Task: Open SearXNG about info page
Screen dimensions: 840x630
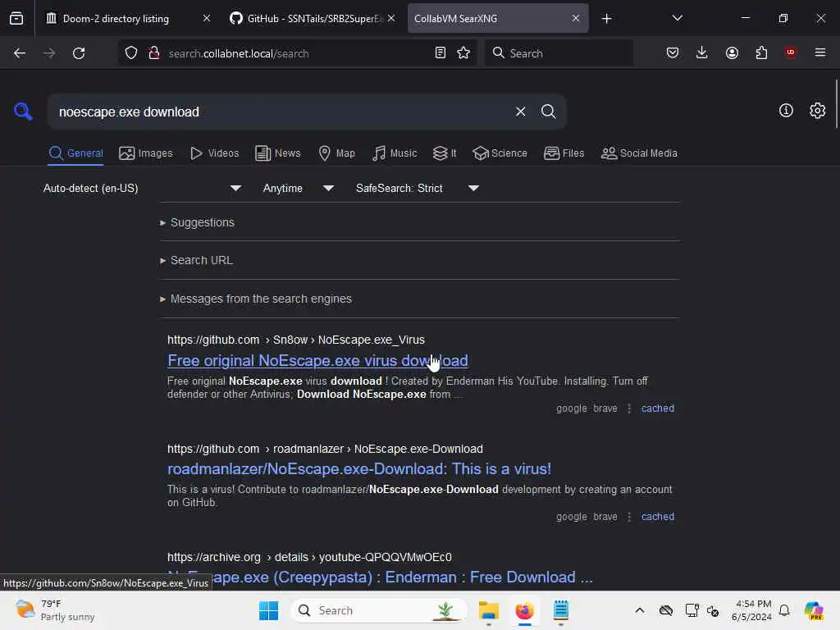Action: 786,111
